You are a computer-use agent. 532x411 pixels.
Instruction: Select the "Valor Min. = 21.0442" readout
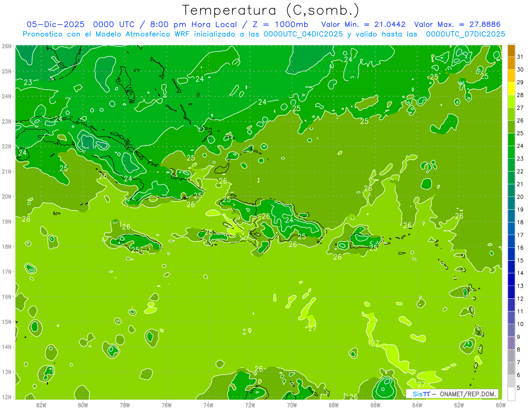coord(364,24)
